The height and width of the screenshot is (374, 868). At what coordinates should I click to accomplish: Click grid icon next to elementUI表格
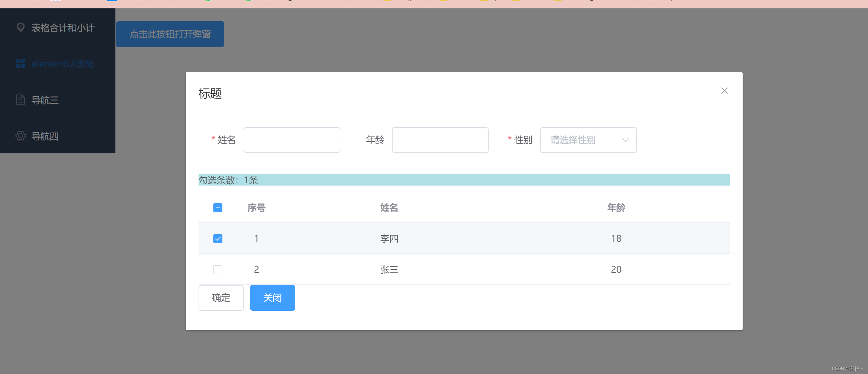click(21, 63)
